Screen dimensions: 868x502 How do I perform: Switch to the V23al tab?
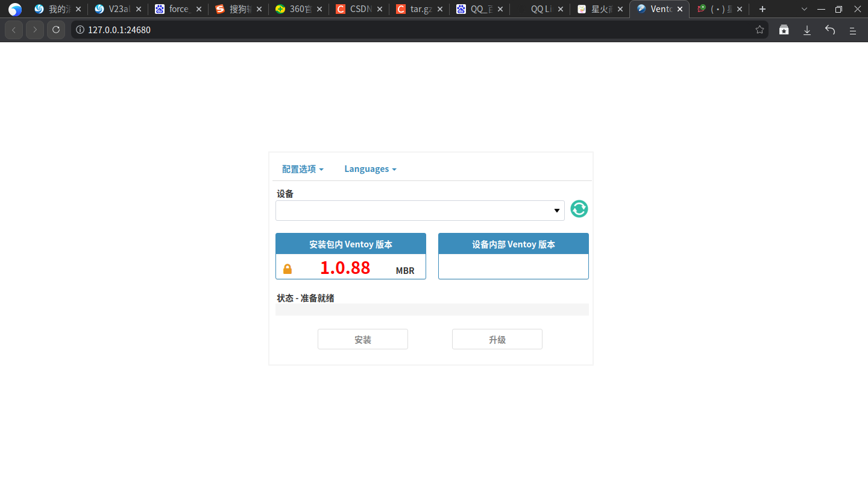tap(118, 9)
